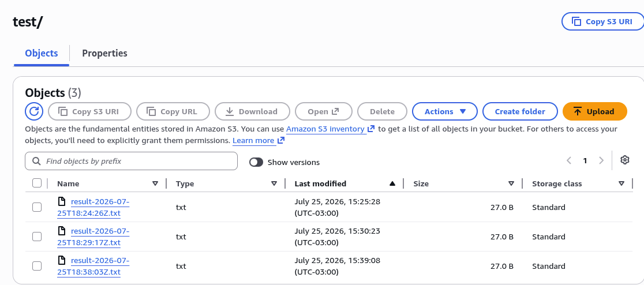This screenshot has height=285, width=644.
Task: Select checkbox for result-2026-07-25T18:29:17Z.txt
Action: click(37, 237)
